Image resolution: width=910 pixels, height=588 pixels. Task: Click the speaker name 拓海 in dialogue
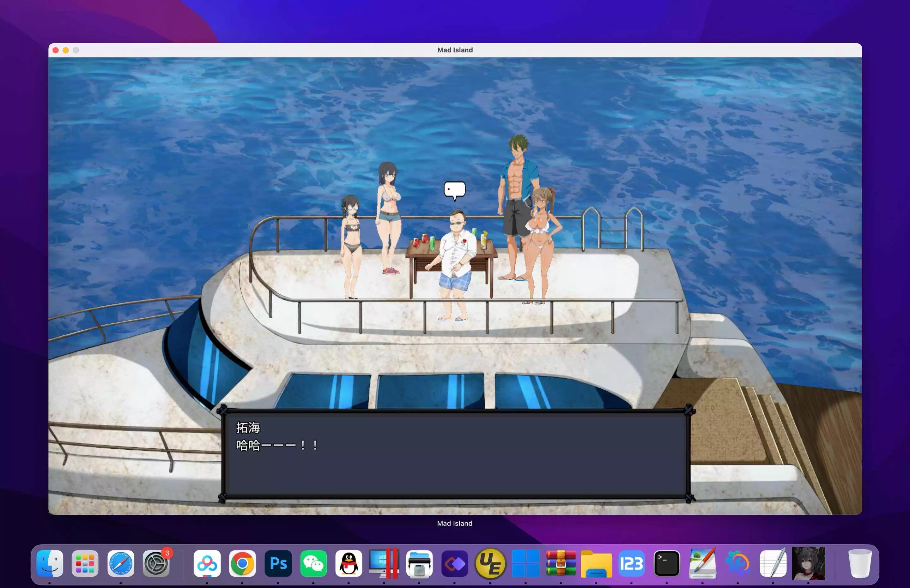click(248, 428)
